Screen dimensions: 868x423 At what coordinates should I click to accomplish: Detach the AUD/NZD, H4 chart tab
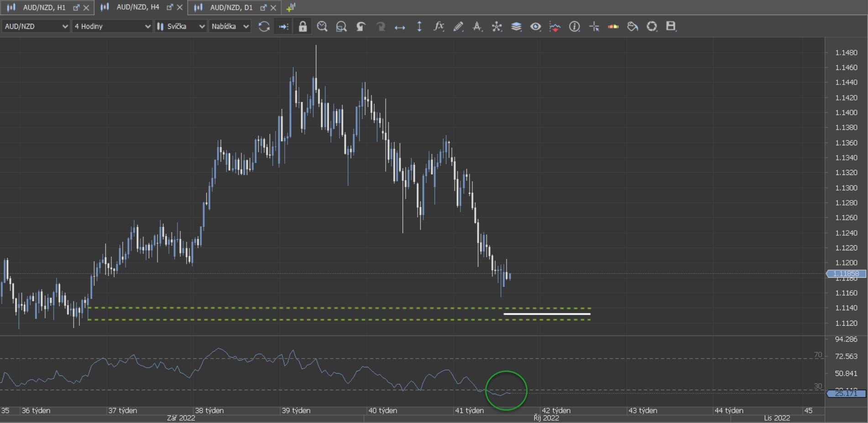pos(170,7)
